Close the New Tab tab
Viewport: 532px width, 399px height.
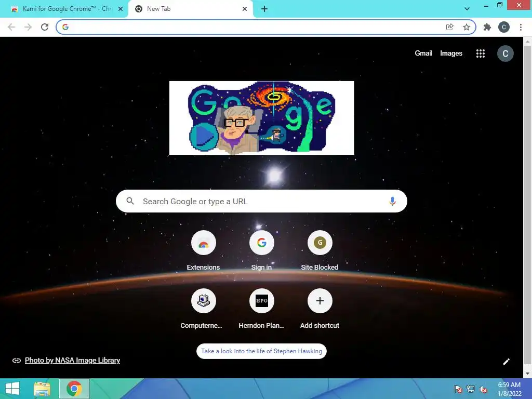245,9
